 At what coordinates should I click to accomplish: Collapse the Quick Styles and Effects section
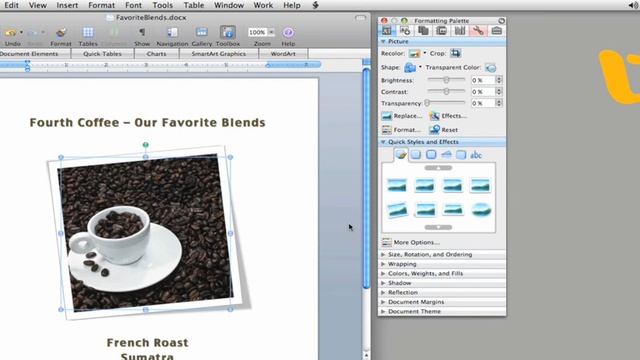383,142
